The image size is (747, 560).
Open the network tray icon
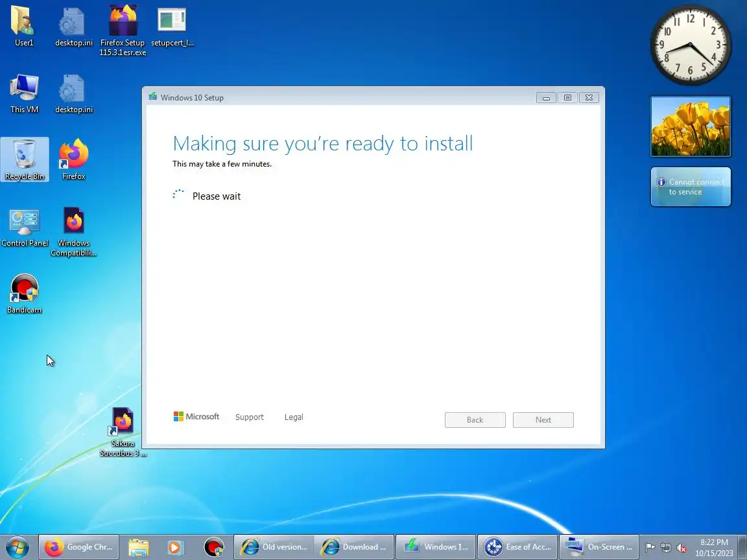tap(665, 548)
